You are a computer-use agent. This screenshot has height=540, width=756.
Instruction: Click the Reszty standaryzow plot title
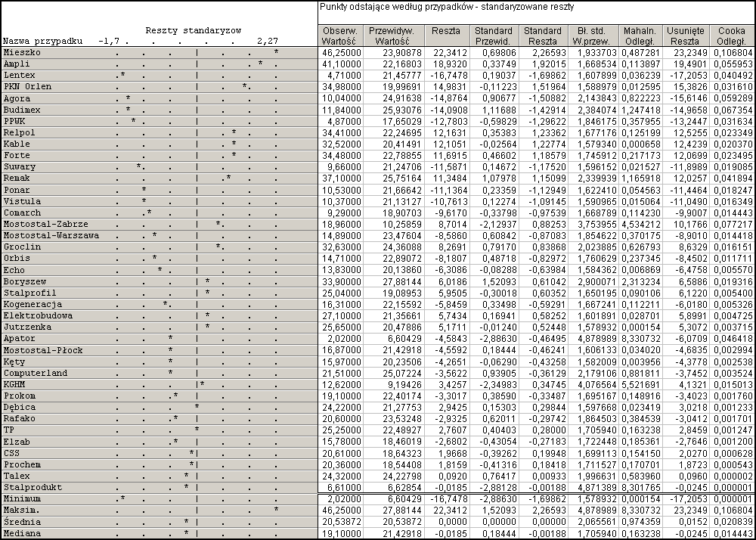tap(194, 31)
